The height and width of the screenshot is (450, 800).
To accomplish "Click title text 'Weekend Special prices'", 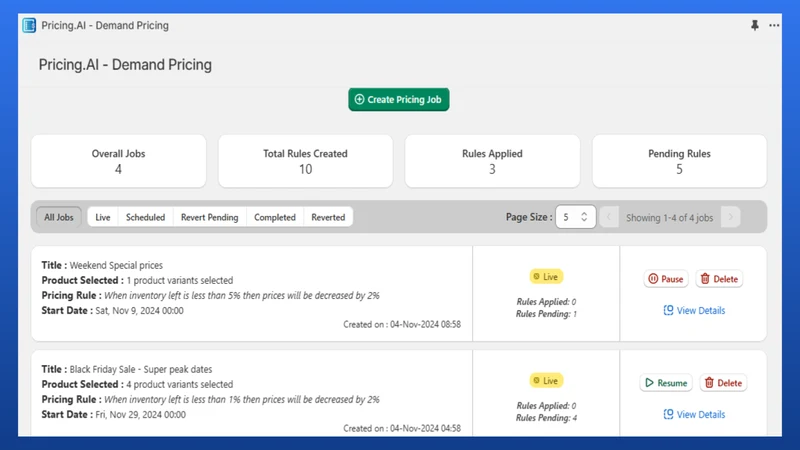I will (116, 265).
